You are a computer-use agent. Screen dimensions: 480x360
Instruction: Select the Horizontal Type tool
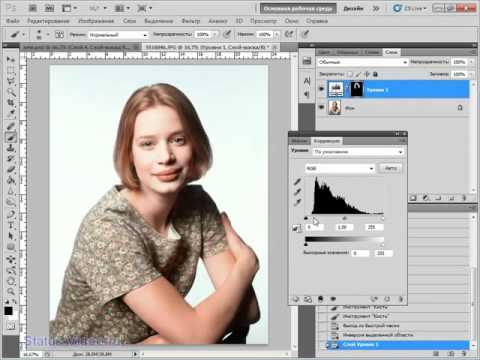(x=11, y=225)
